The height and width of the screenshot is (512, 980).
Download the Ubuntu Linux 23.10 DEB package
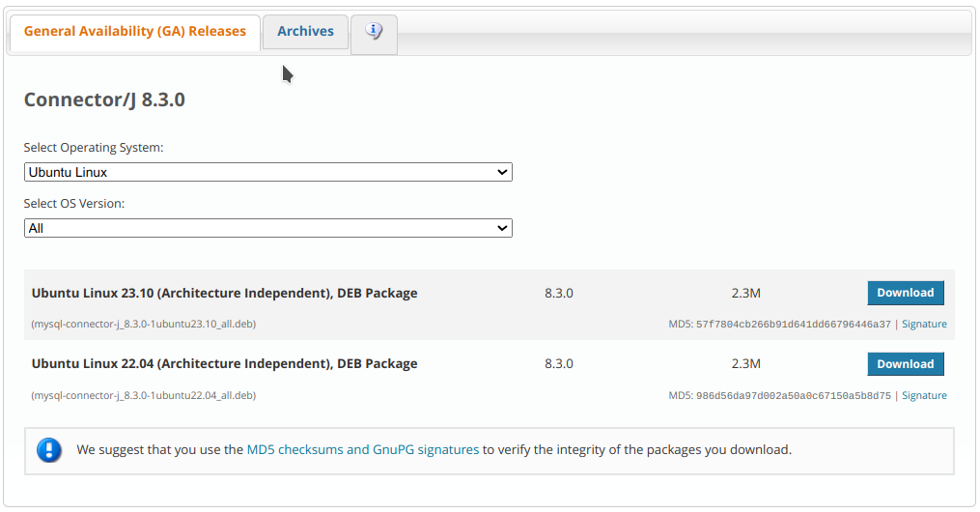tap(905, 293)
